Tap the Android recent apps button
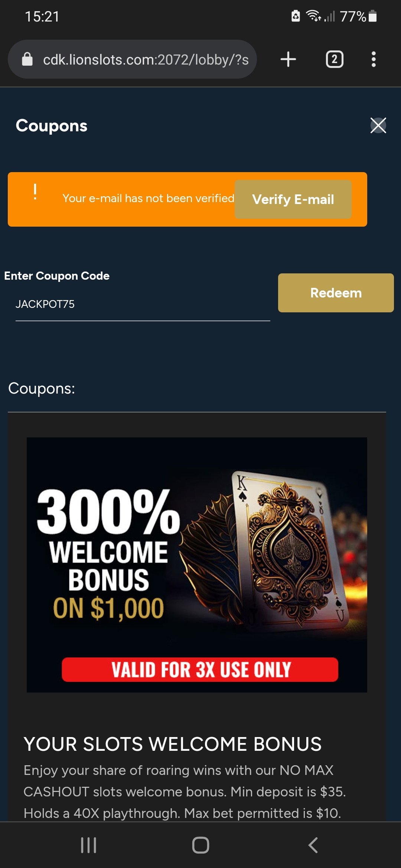Screen dimensions: 401x868 pyautogui.click(x=88, y=845)
